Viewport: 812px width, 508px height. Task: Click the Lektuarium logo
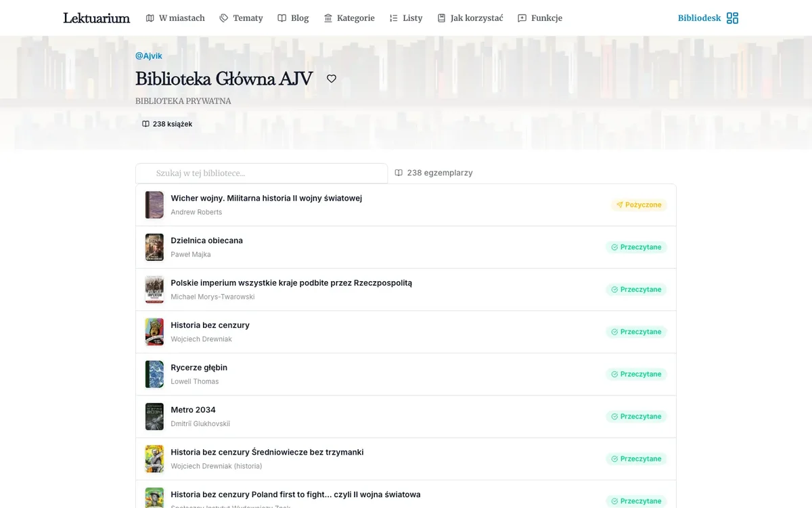click(x=96, y=18)
